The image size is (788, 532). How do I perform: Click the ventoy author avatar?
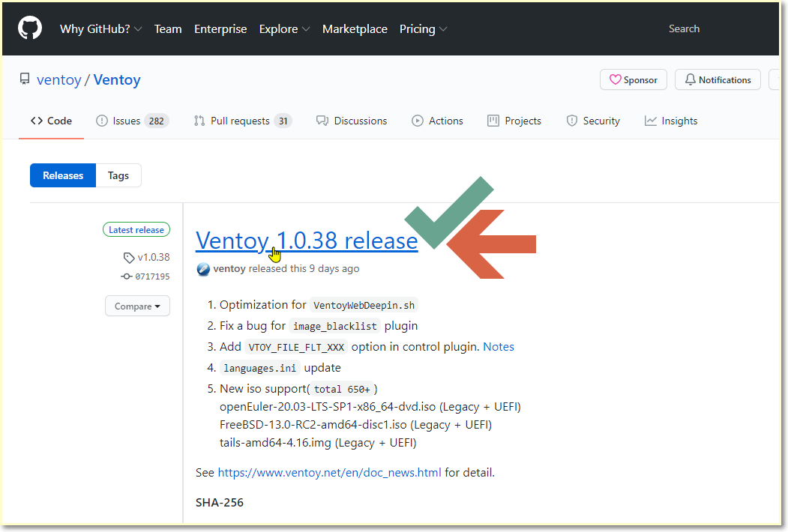click(x=203, y=269)
